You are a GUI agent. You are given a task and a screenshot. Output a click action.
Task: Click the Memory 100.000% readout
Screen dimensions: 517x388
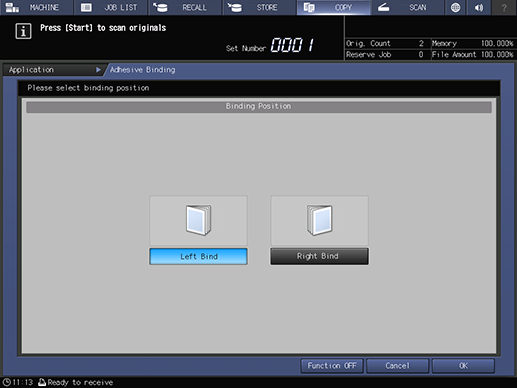coord(473,43)
